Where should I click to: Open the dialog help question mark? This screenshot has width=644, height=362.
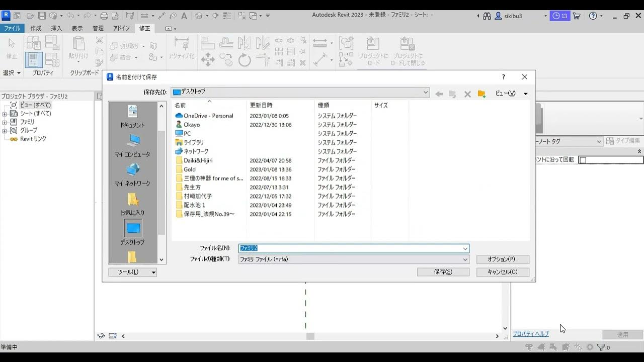[x=504, y=77]
